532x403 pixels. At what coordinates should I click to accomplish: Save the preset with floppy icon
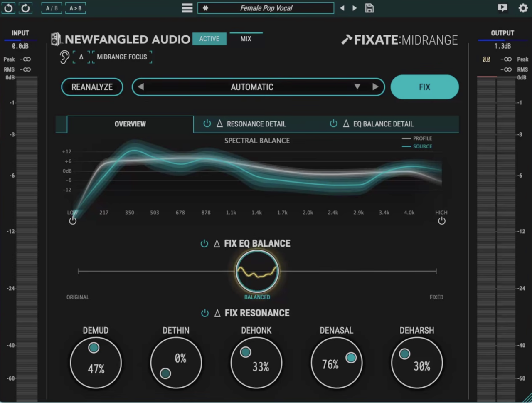[x=369, y=8]
